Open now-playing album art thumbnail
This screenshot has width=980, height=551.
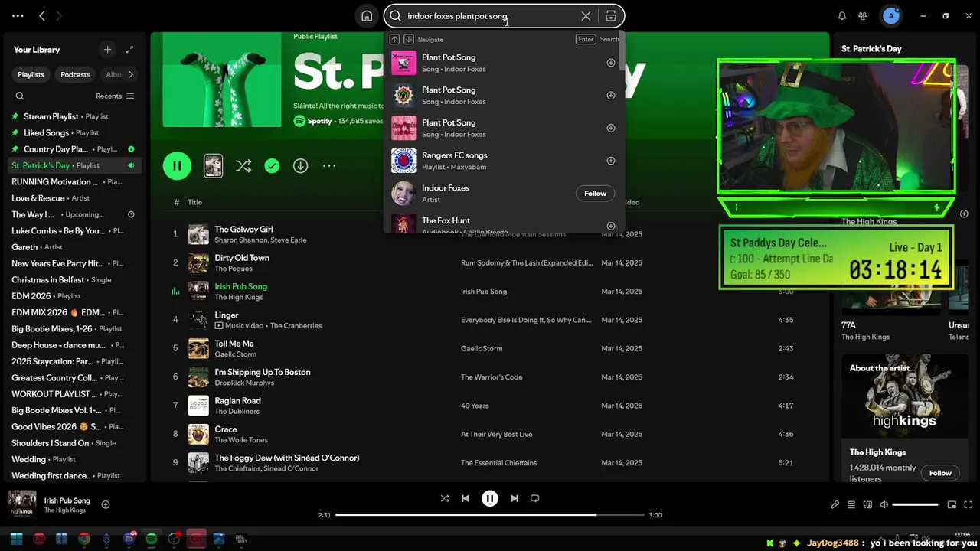point(22,504)
